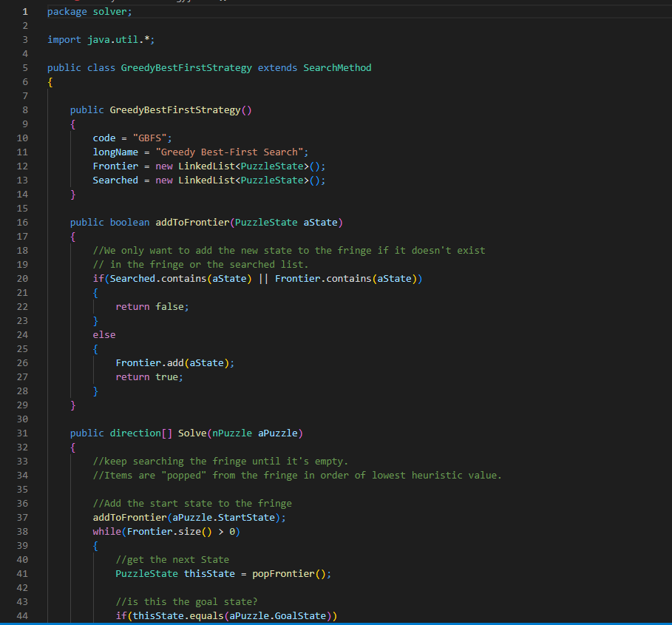Click Frontier.add(aState) on line 26

(174, 362)
